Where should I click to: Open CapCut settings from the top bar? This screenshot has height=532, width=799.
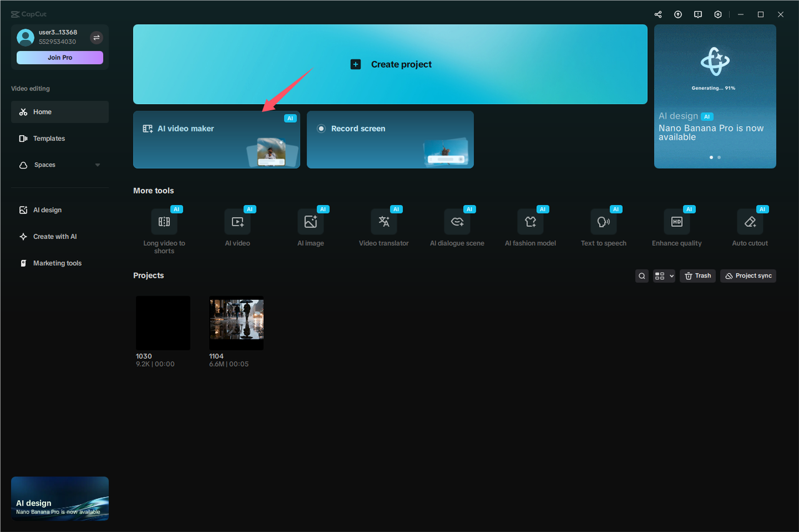pos(717,14)
